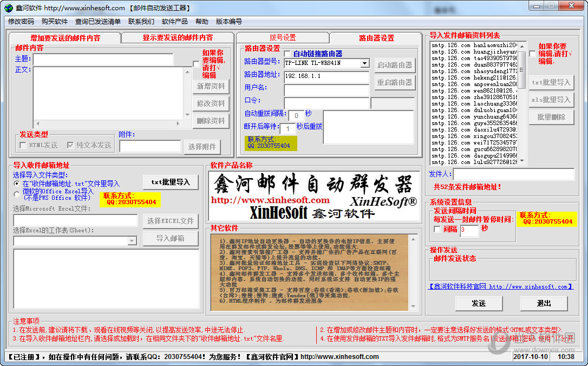The height and width of the screenshot is (366, 588).
Task: Click the up arrow of sender list scrollbar
Action: [521, 45]
